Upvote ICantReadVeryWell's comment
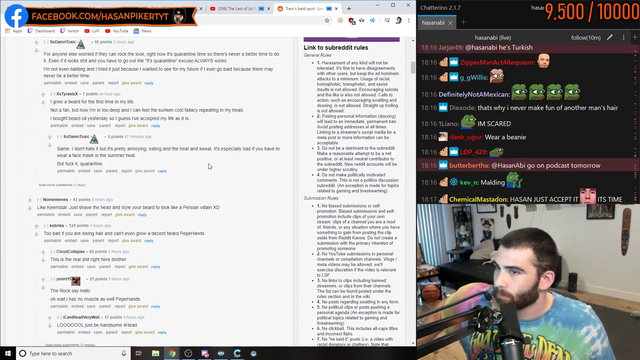Viewport: 640px width, 360px height. pos(49,318)
